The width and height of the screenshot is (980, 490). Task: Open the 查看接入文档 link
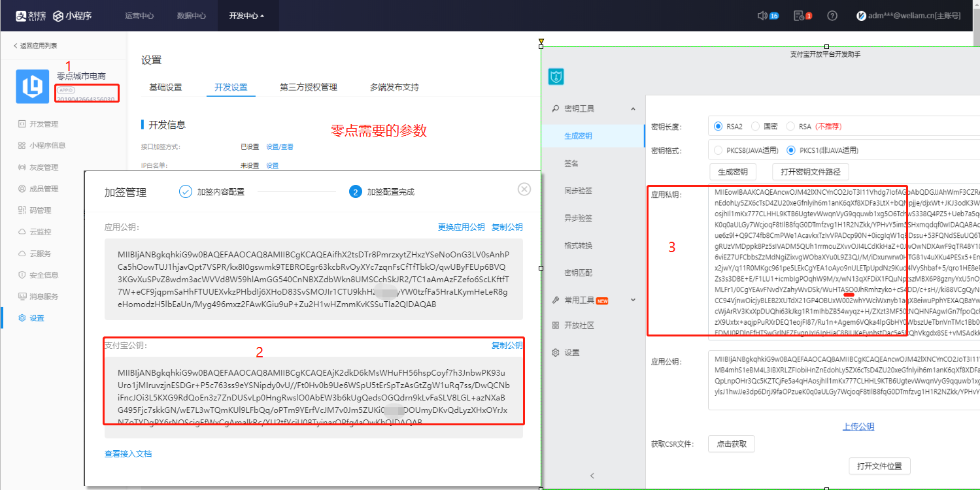128,453
